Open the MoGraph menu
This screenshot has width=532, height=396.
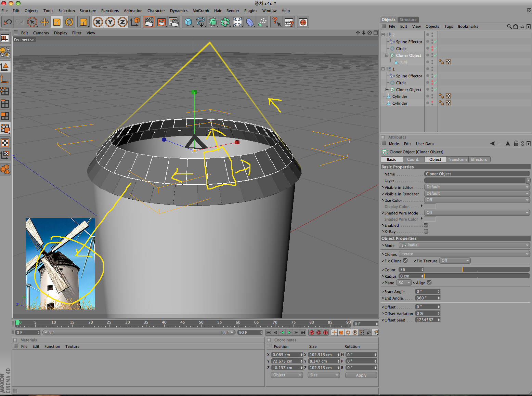[200, 11]
